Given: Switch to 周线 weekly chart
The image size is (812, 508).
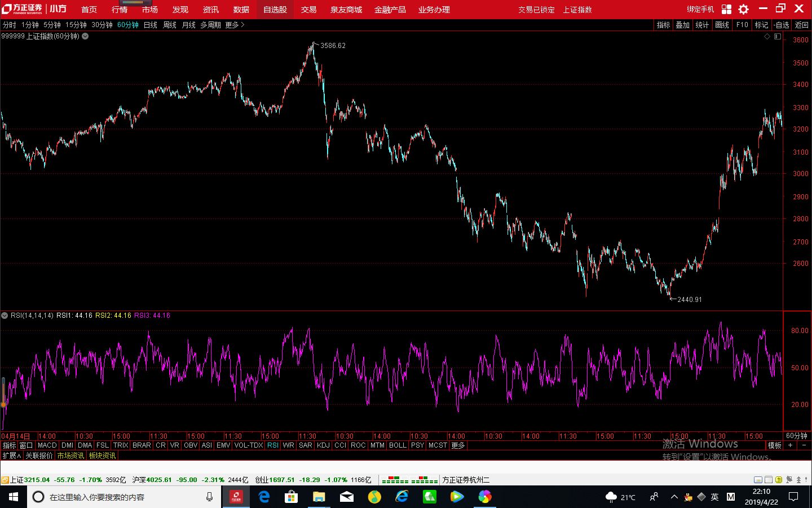Looking at the screenshot, I should point(170,25).
